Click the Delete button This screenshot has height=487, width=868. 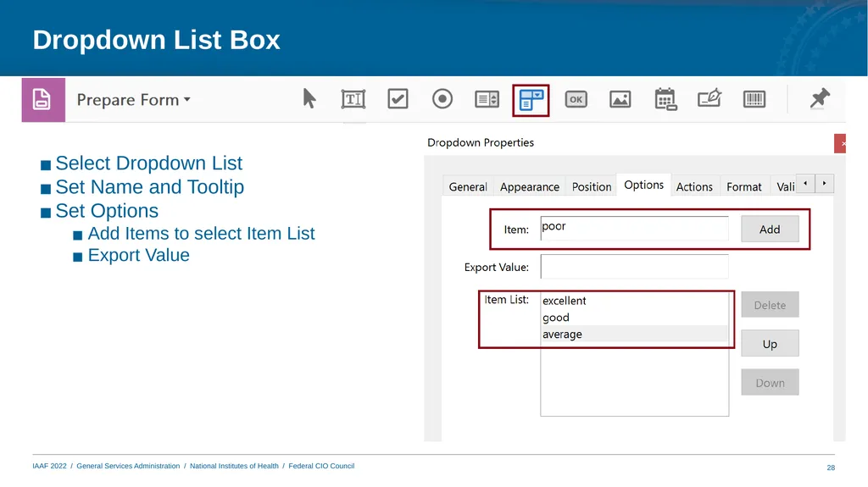pyautogui.click(x=770, y=305)
